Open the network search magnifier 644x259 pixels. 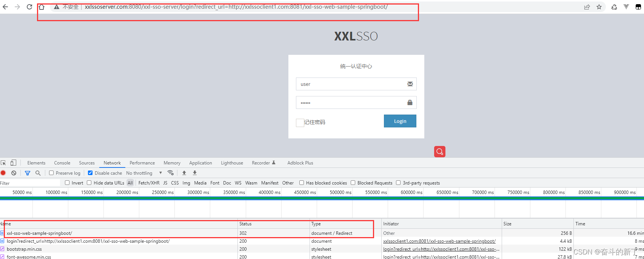point(38,173)
